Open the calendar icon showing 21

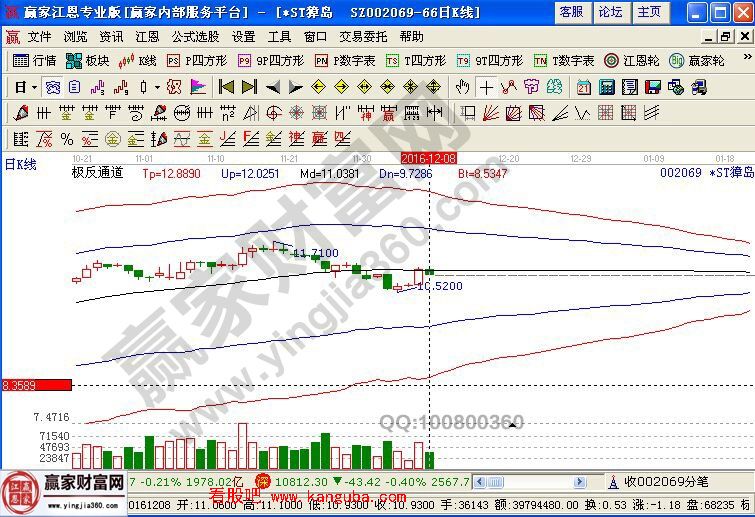[x=584, y=87]
